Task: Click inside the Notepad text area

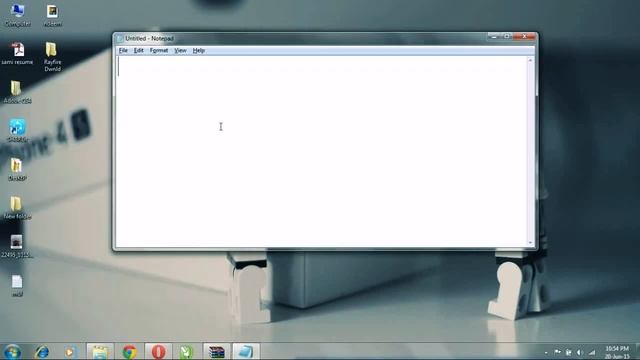Action: tap(321, 151)
